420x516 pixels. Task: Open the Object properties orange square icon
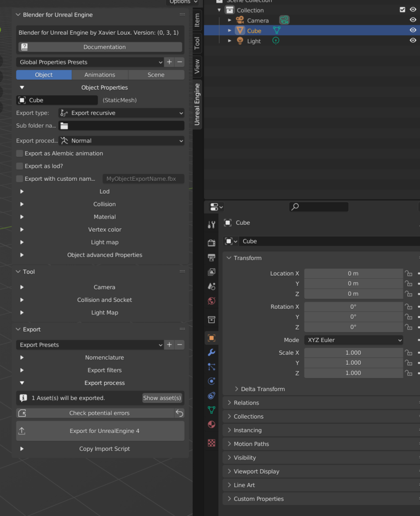211,338
